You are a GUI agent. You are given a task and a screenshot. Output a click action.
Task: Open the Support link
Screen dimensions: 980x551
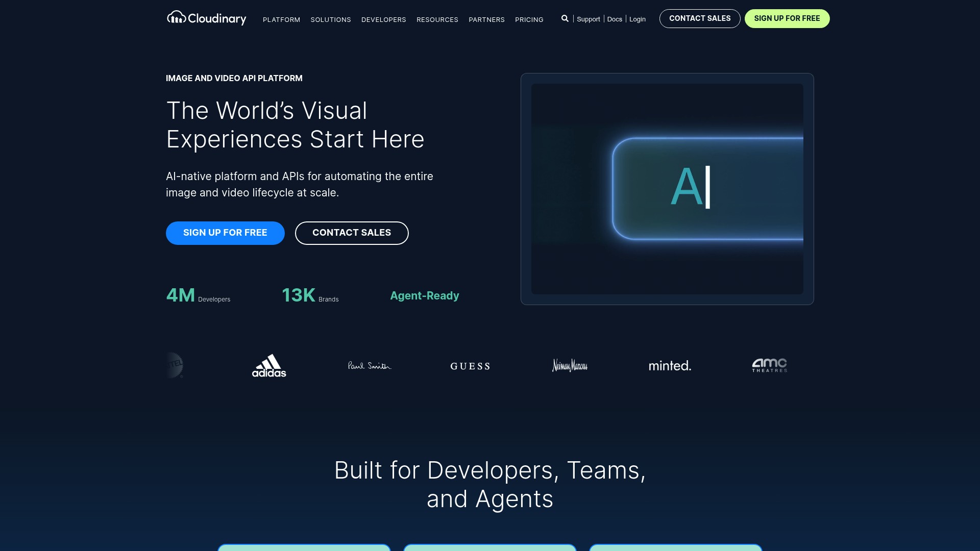[589, 19]
